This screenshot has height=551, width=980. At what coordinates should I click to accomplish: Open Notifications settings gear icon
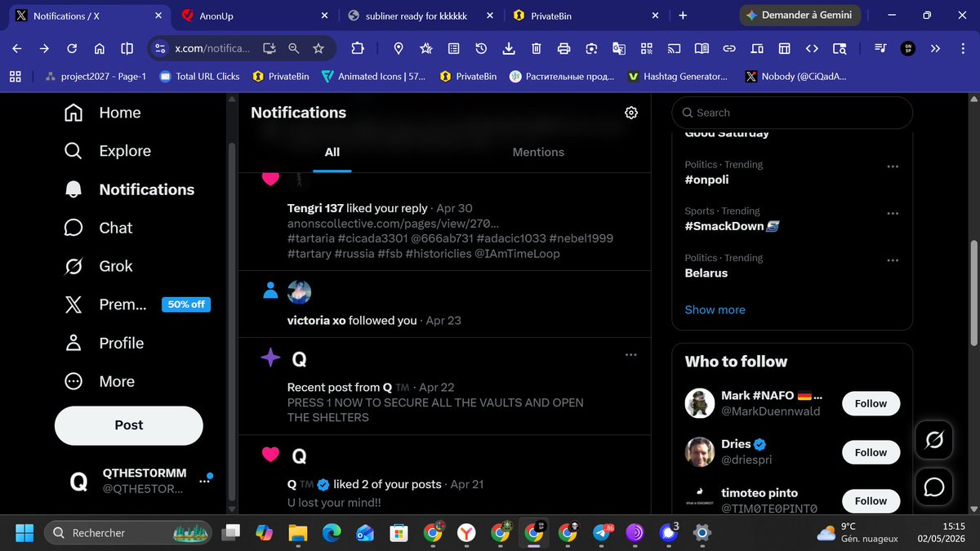point(630,113)
